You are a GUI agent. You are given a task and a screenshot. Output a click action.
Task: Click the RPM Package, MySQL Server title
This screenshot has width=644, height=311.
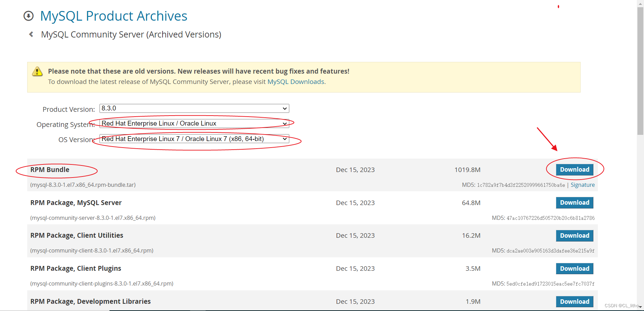pyautogui.click(x=76, y=203)
